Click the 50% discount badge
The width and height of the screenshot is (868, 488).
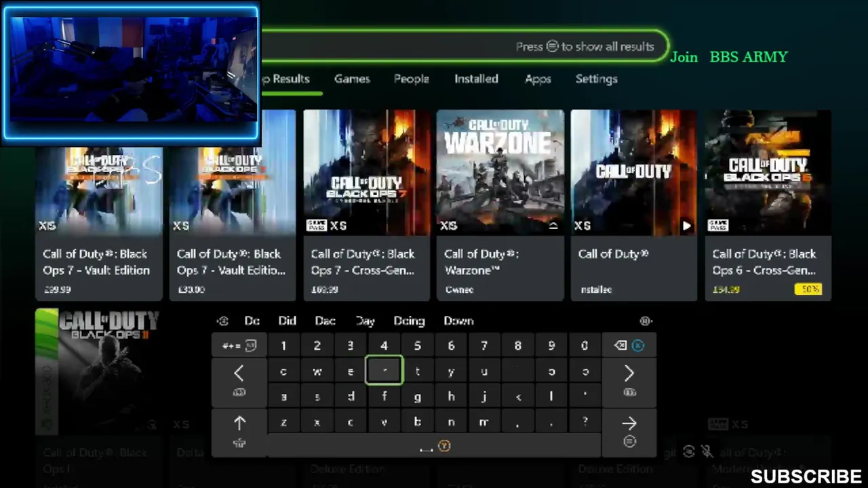click(808, 289)
